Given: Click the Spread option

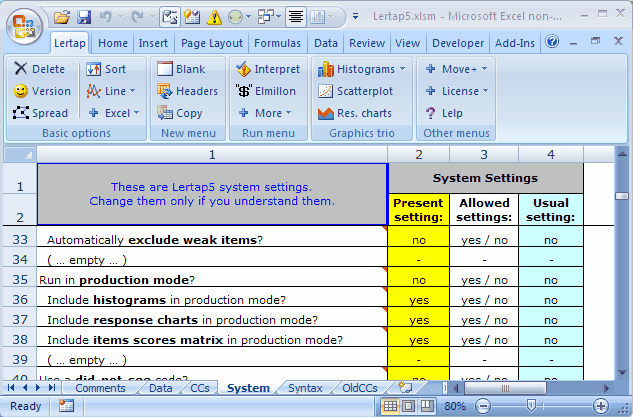Looking at the screenshot, I should [40, 113].
